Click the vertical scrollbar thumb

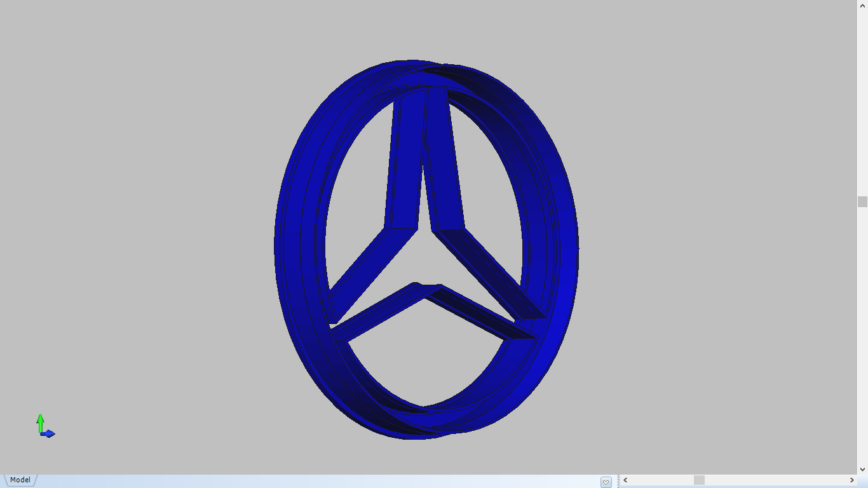click(862, 202)
